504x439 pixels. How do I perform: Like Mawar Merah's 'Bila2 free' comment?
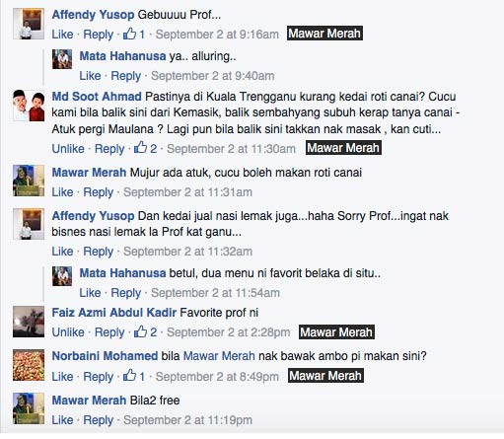(62, 419)
